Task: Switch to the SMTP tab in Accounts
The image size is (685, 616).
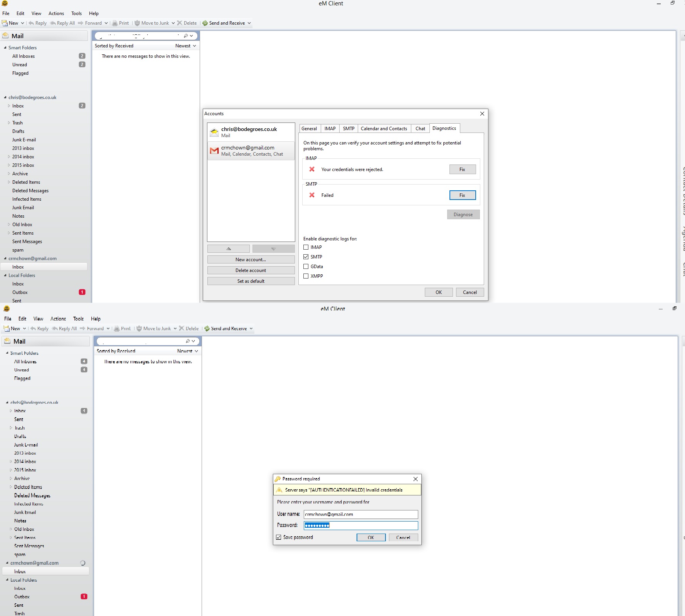Action: click(349, 129)
